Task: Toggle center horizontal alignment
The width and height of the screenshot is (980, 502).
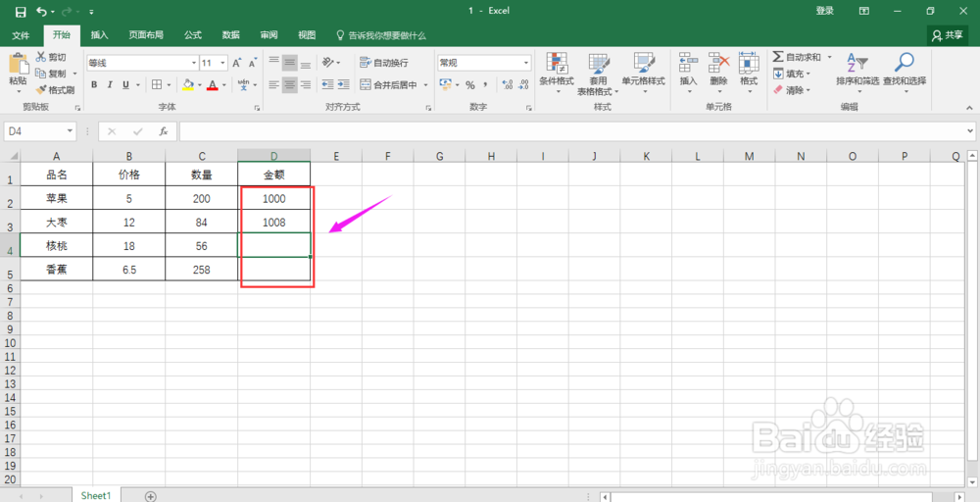Action: tap(289, 85)
